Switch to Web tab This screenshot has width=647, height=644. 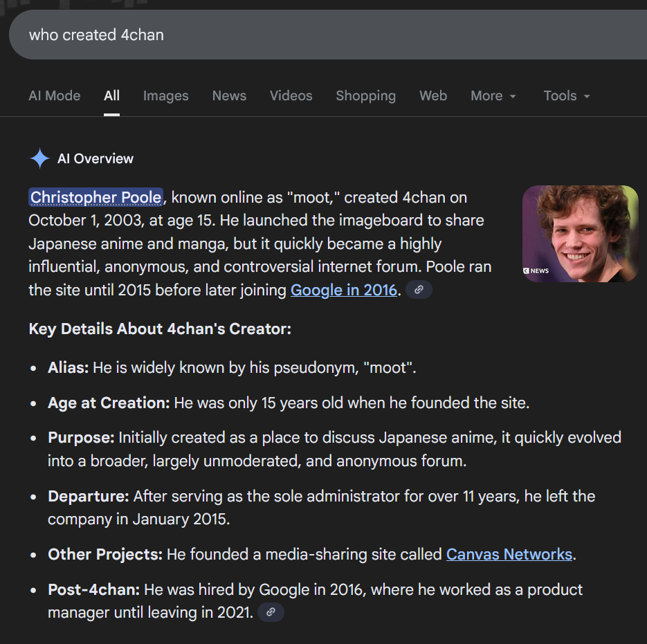[x=433, y=95]
